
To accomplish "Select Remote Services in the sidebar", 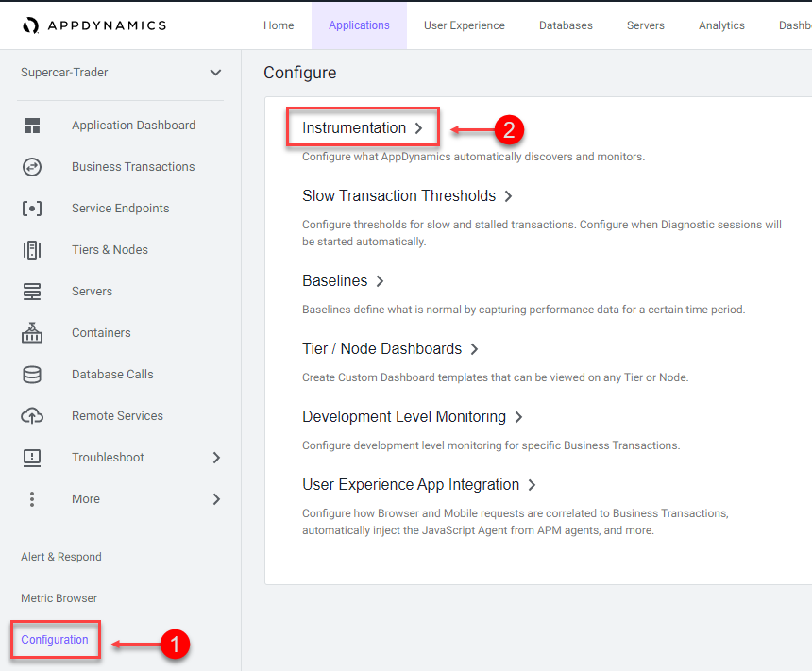I will tap(118, 416).
